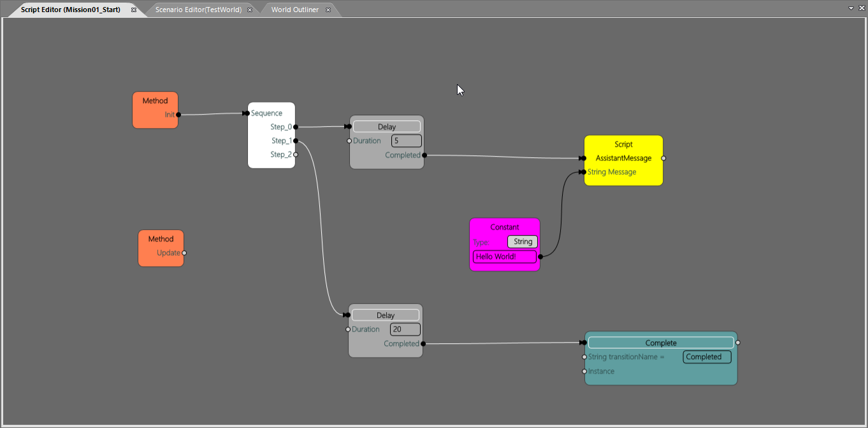The width and height of the screenshot is (868, 428).
Task: Close the Scenario Editor(TestWorld) tab
Action: 250,10
